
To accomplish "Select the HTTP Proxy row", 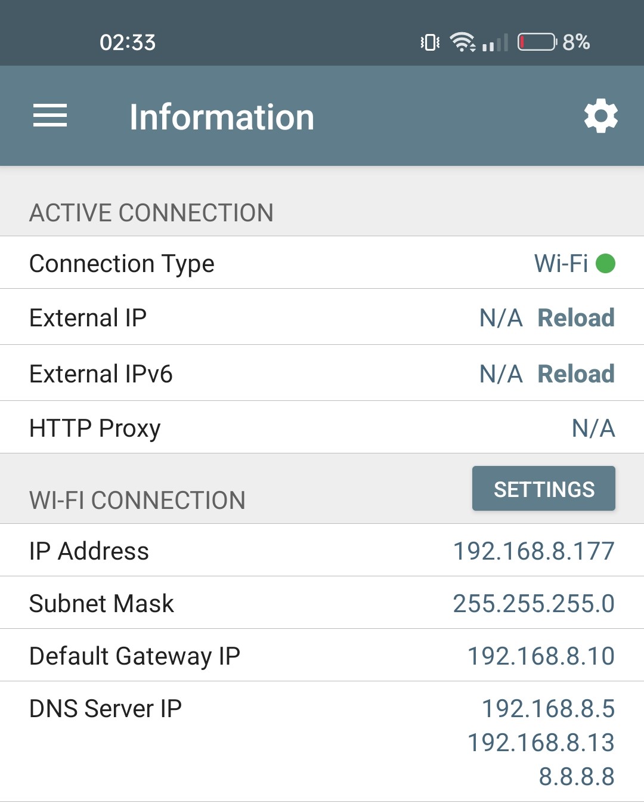I will (322, 427).
